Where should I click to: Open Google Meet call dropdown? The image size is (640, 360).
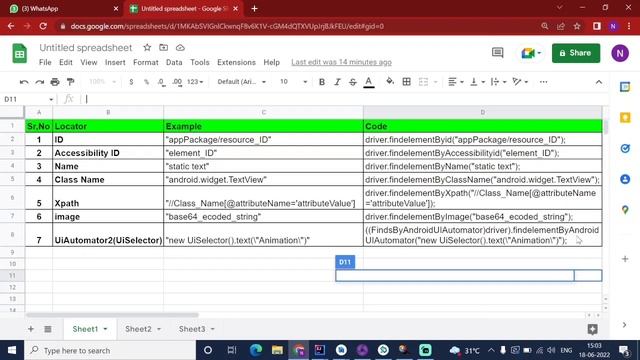pyautogui.click(x=531, y=53)
